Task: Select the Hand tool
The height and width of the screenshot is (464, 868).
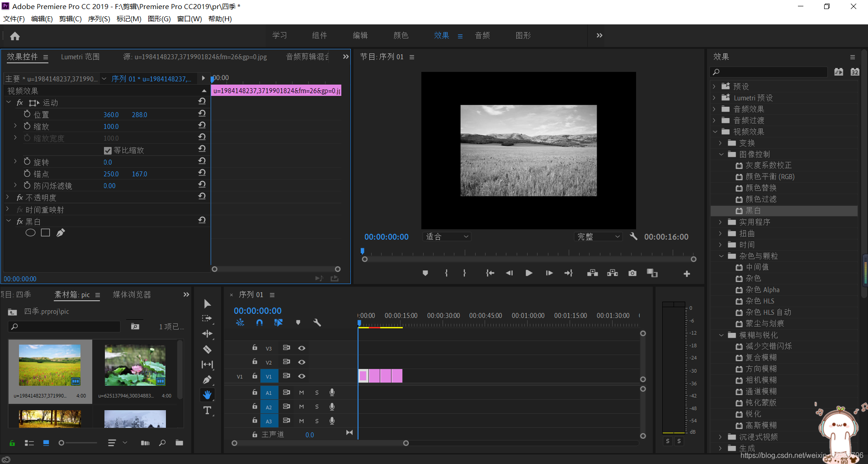Action: click(x=207, y=395)
